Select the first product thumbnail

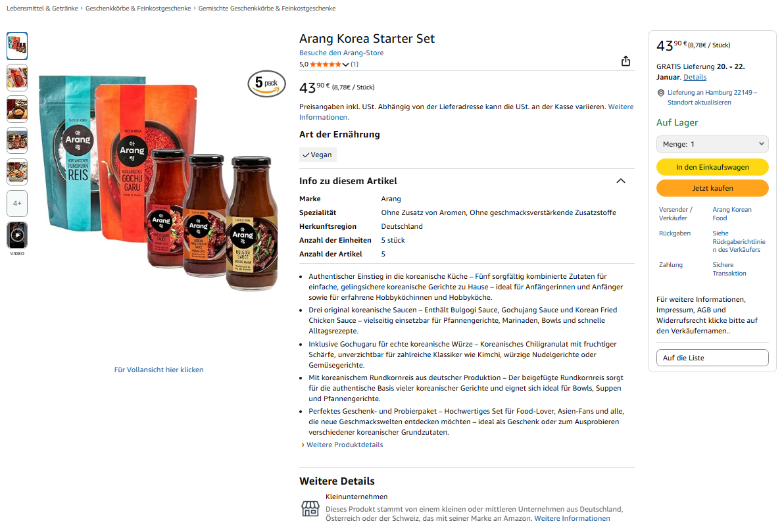17,46
